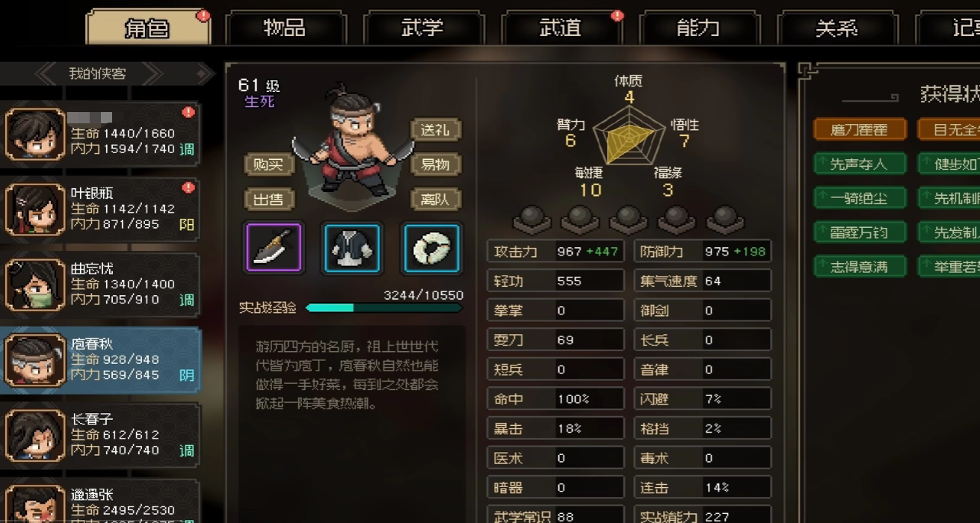Click the 实战经验 experience progress bar
The image size is (980, 523).
(x=384, y=308)
